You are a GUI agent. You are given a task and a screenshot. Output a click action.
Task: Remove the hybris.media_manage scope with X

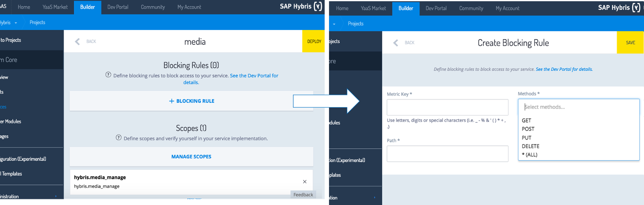pyautogui.click(x=305, y=182)
